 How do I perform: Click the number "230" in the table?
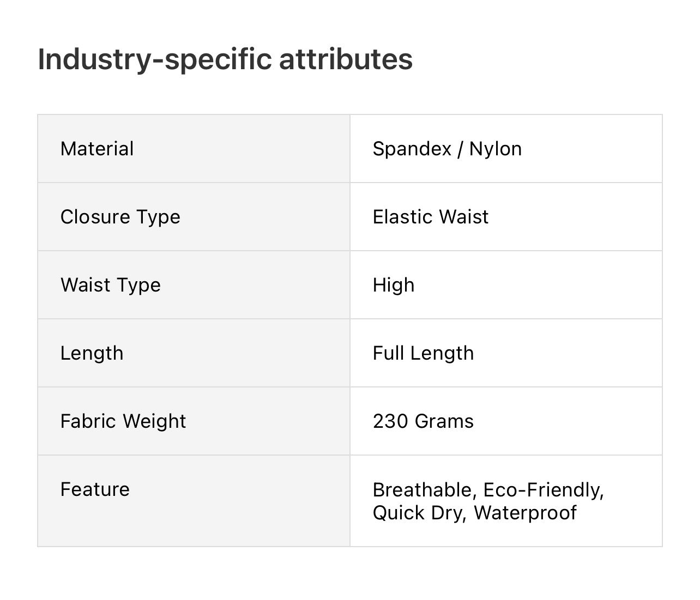[390, 421]
